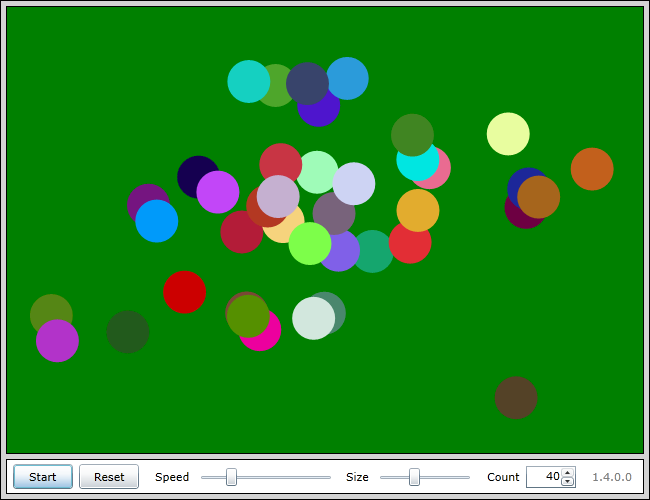Image resolution: width=650 pixels, height=500 pixels.
Task: Click the Speed label
Action: pyautogui.click(x=172, y=477)
